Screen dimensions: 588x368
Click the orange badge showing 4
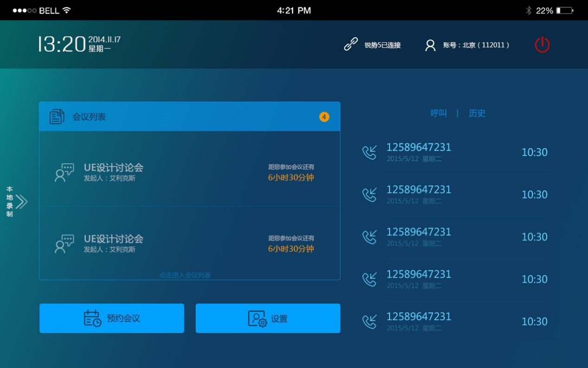click(324, 116)
